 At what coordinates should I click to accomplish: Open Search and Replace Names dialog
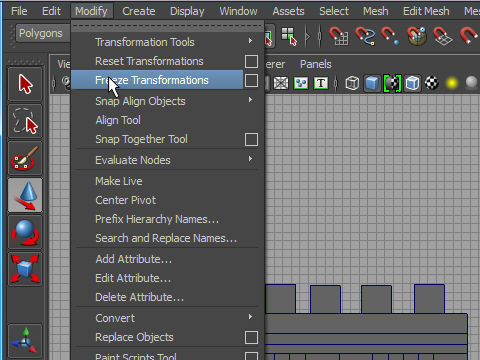166,238
